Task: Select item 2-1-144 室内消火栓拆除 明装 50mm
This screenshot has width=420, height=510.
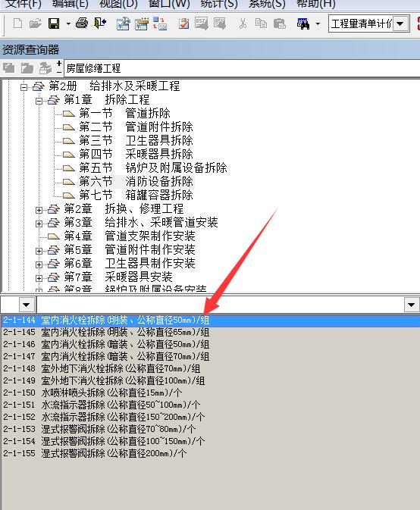Action: pyautogui.click(x=210, y=321)
